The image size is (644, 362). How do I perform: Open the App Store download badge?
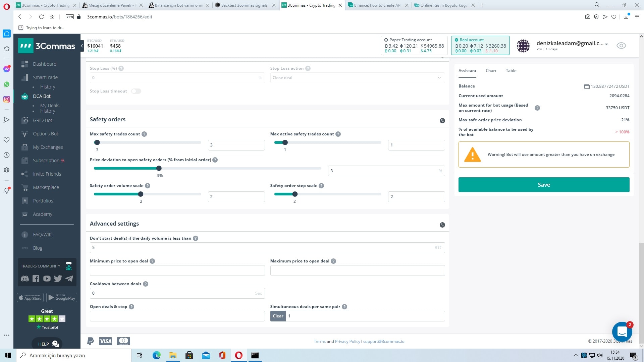click(30, 298)
